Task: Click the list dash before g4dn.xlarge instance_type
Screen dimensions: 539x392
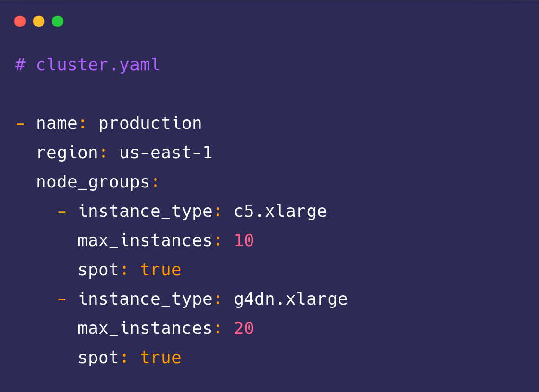Action: 62,299
